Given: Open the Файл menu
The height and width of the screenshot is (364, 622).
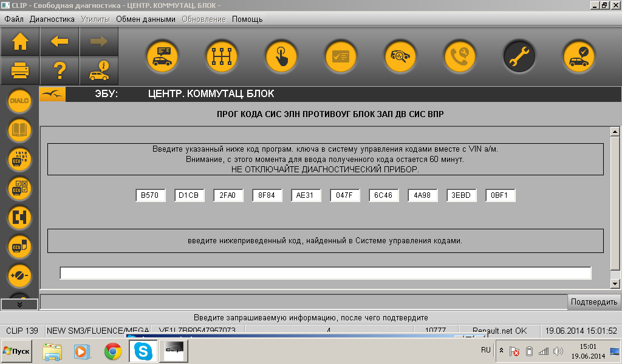Looking at the screenshot, I should 14,19.
